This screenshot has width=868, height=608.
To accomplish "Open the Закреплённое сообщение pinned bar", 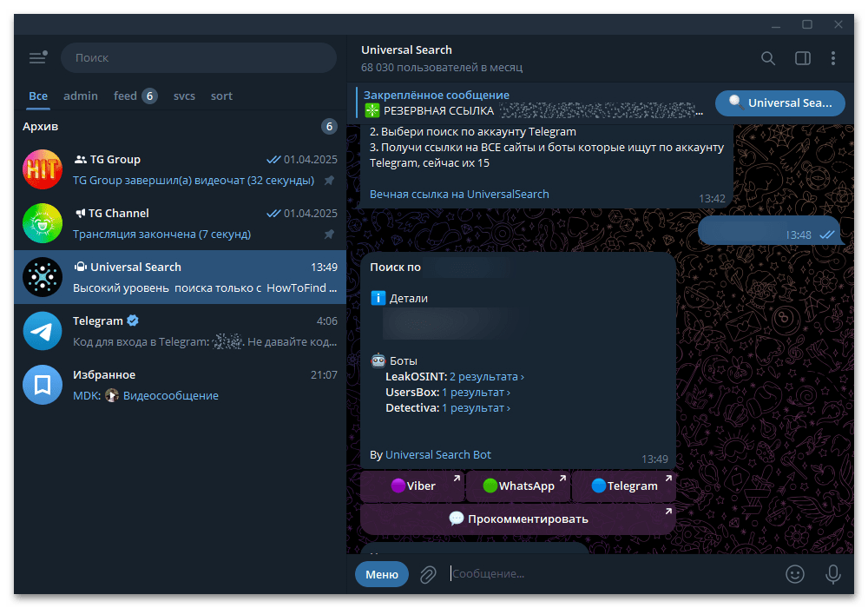I will pyautogui.click(x=531, y=103).
